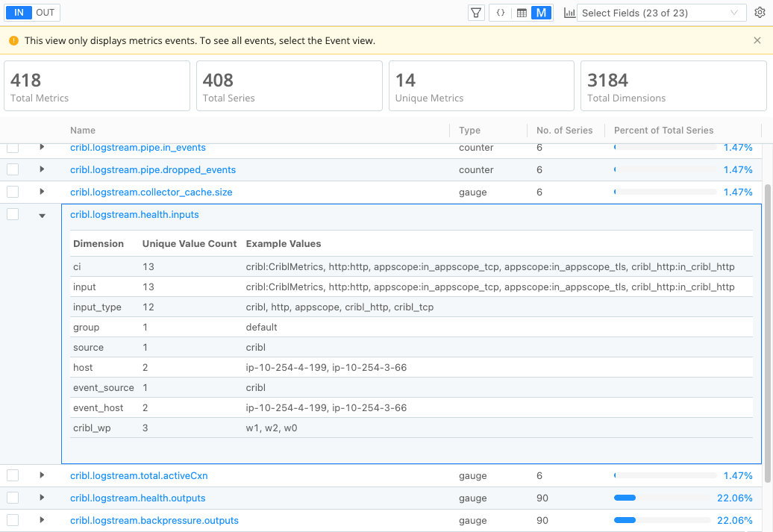Open the settings gear icon

pyautogui.click(x=760, y=13)
